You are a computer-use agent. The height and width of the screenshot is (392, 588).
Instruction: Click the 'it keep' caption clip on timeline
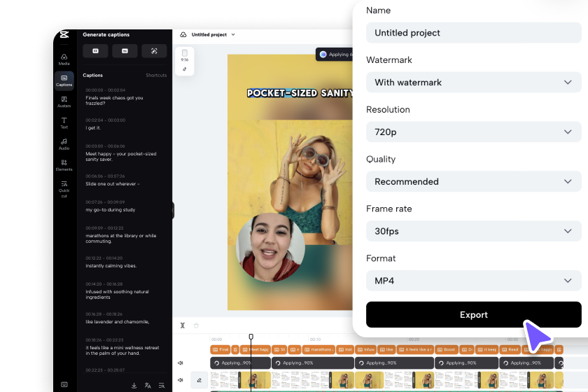(x=486, y=349)
